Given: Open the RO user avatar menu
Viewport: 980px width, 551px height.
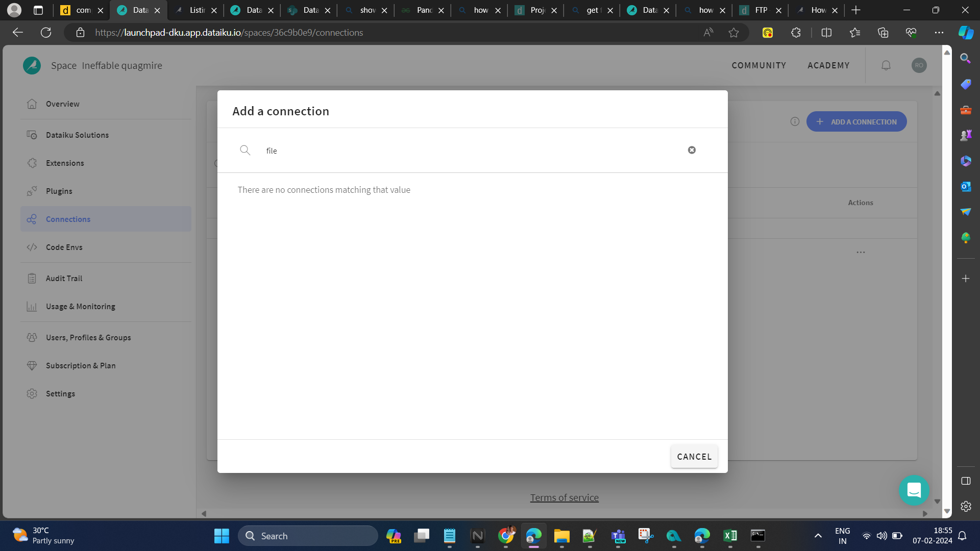Looking at the screenshot, I should tap(919, 65).
